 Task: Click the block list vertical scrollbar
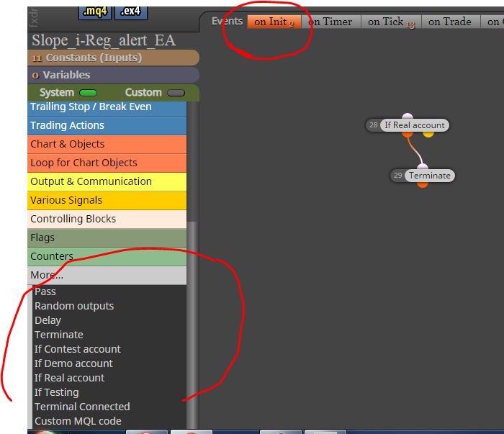click(192, 325)
